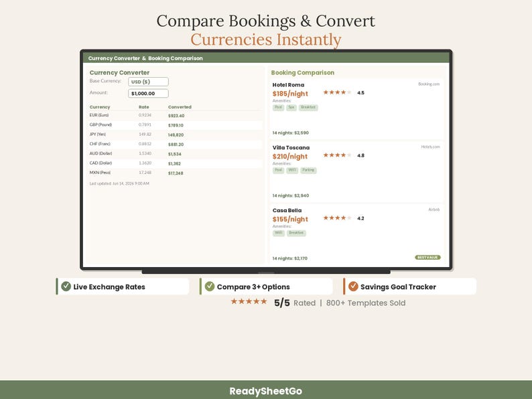Click the Booking Comparison heading
The height and width of the screenshot is (399, 532).
click(303, 72)
